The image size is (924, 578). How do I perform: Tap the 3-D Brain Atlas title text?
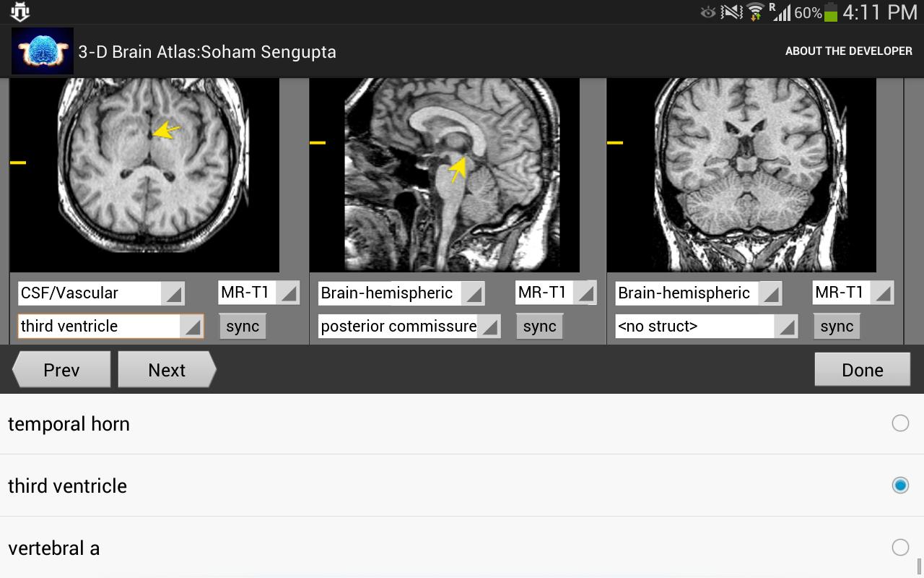tap(207, 52)
